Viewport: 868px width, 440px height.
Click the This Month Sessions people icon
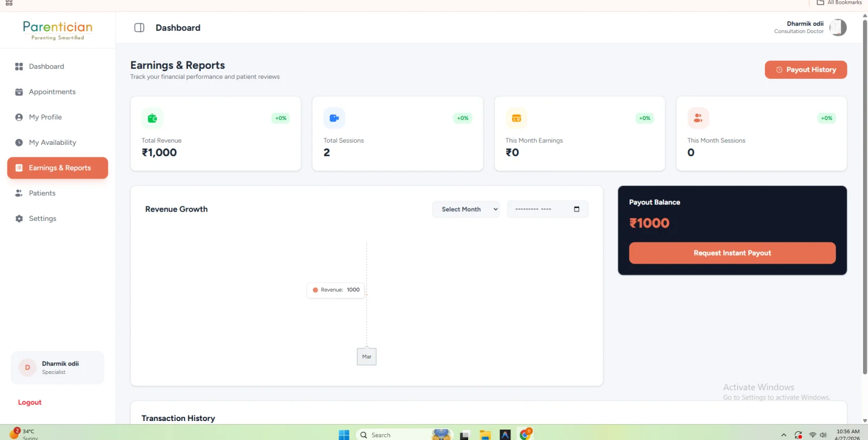point(698,118)
